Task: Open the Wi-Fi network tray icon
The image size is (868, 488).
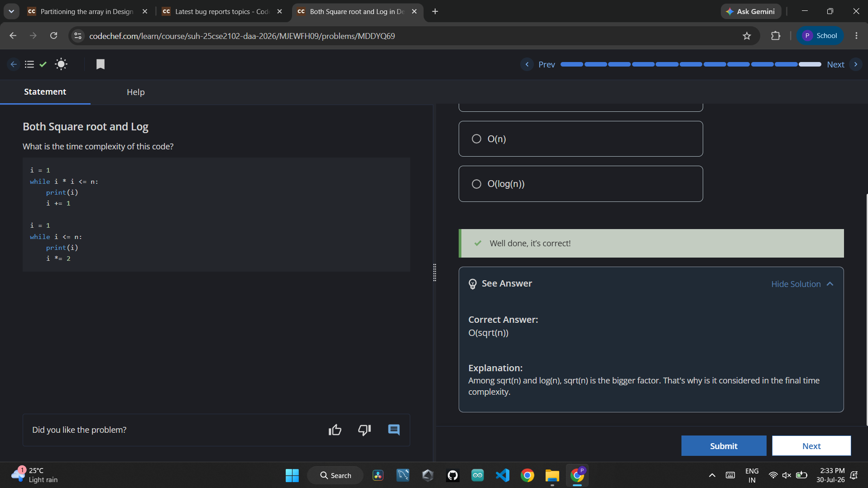Action: pos(773,475)
